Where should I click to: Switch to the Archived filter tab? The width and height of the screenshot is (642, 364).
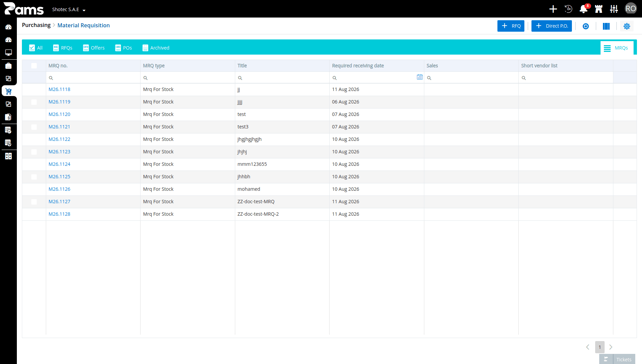156,48
